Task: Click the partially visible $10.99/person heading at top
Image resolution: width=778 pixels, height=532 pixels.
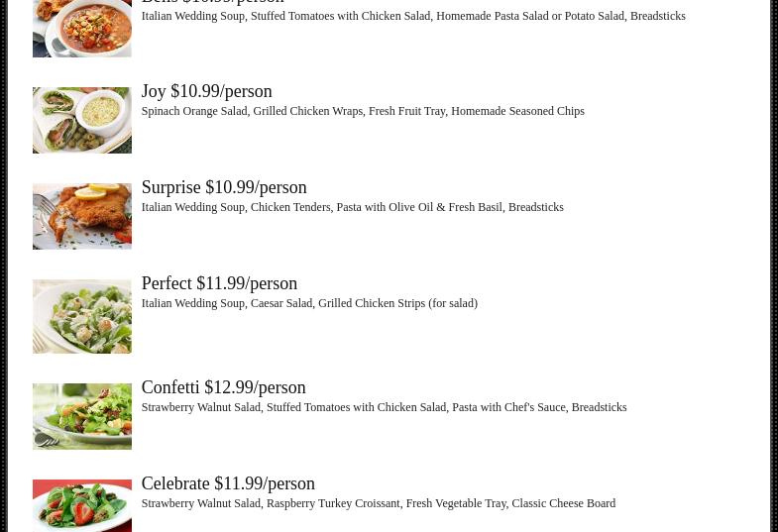Action: point(212,2)
